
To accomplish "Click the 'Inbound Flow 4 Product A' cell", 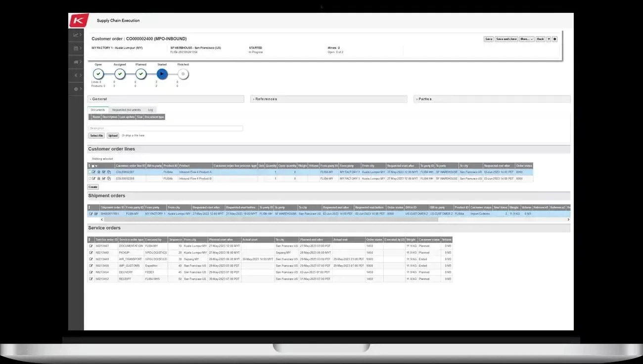I will coord(195,172).
